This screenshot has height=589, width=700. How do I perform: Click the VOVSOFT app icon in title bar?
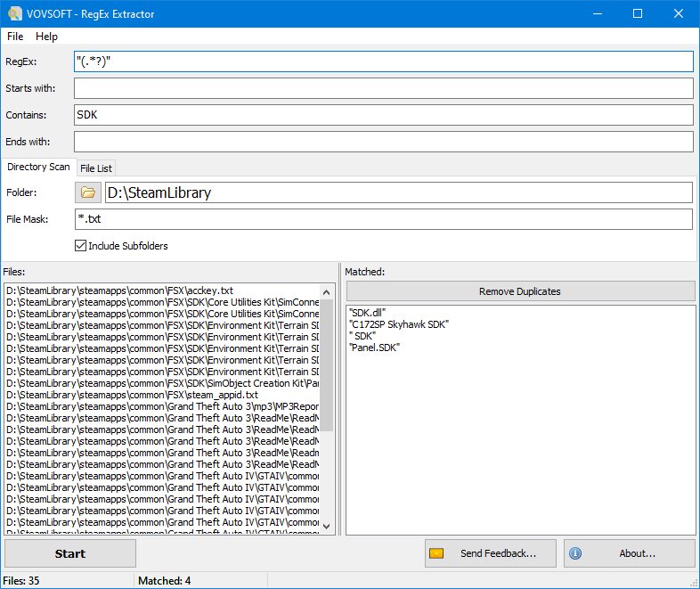pos(14,13)
